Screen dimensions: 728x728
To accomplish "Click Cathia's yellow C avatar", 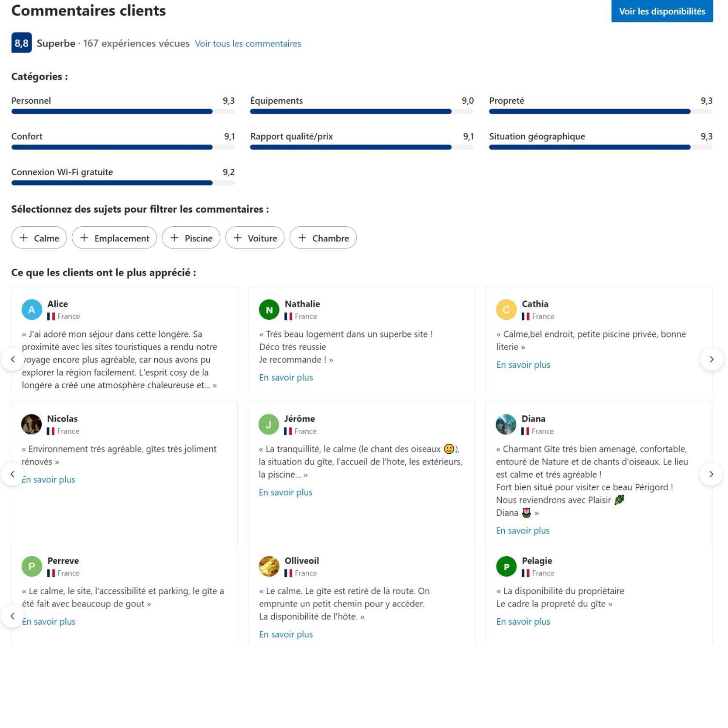I will (x=506, y=310).
